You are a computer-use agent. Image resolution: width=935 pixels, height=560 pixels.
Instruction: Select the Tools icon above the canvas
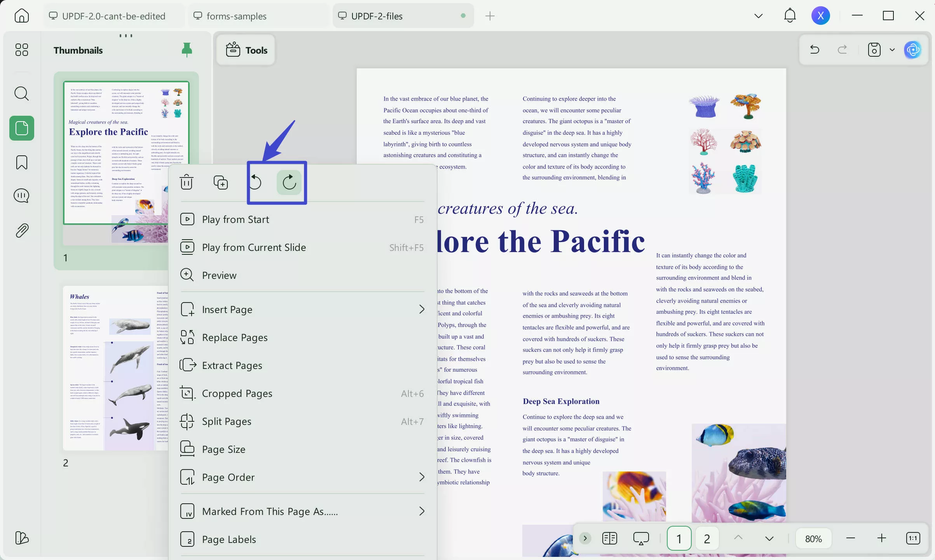pyautogui.click(x=245, y=50)
